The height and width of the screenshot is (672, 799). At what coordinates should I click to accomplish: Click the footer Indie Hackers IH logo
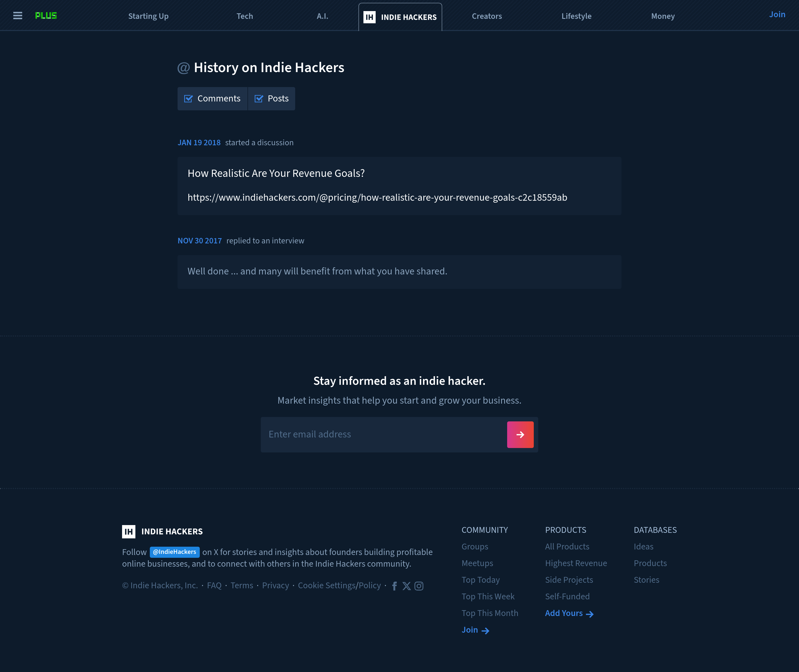coord(129,531)
